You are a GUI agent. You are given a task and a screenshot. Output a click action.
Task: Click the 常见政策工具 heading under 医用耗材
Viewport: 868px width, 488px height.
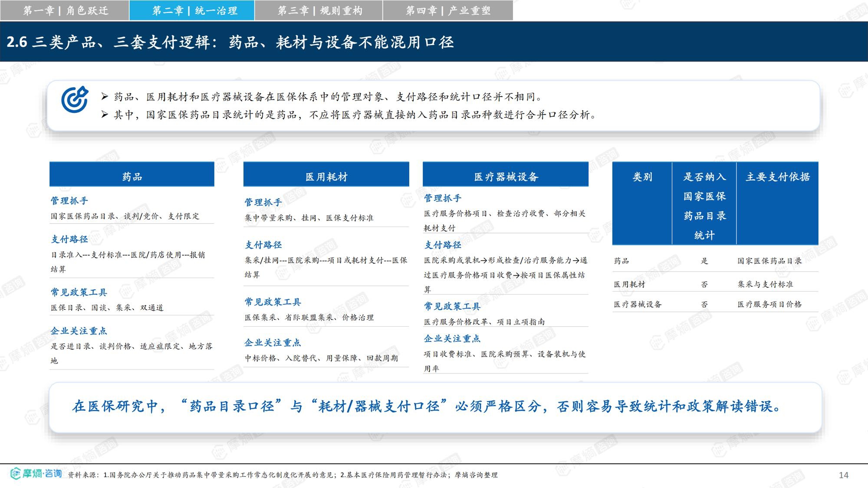click(273, 302)
